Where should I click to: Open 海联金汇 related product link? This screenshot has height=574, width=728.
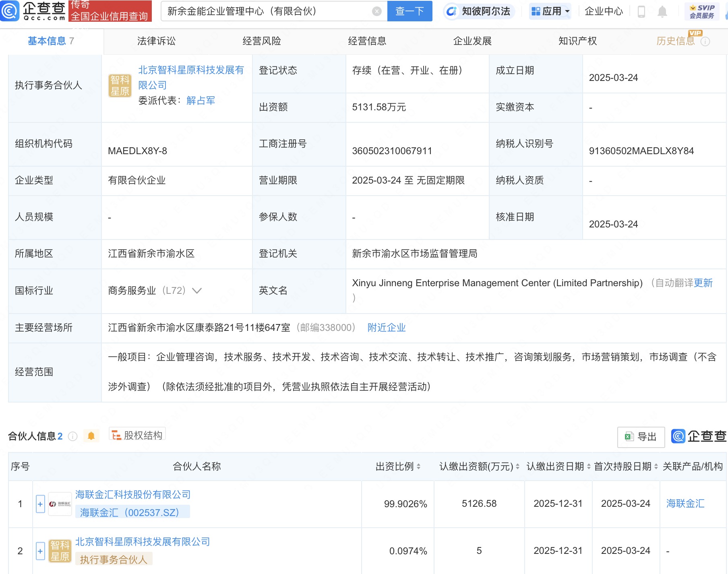(685, 504)
